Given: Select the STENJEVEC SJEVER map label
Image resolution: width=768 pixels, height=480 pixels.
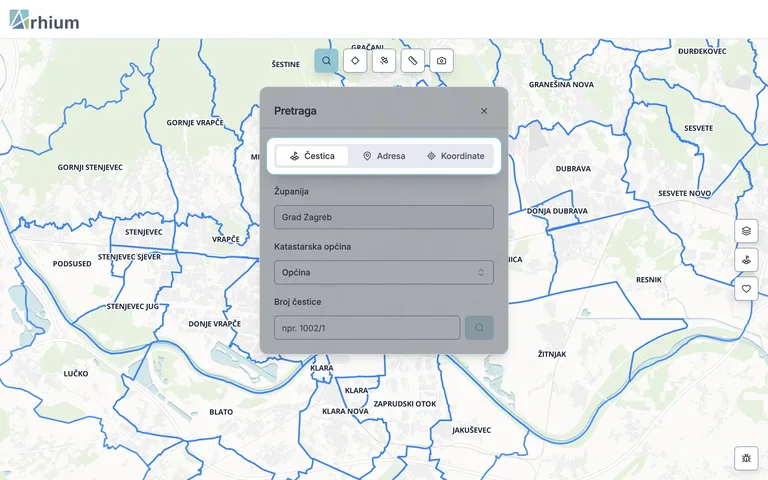Looking at the screenshot, I should pos(129,257).
